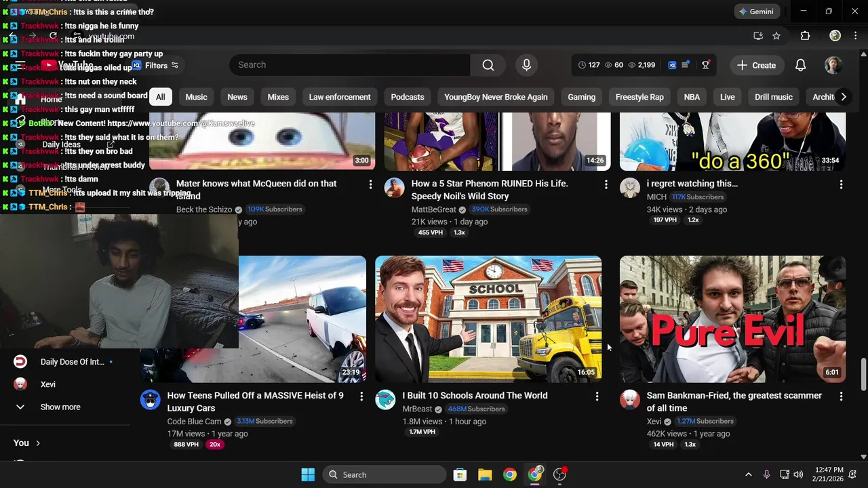Click the YouTube search input field

pyautogui.click(x=350, y=65)
